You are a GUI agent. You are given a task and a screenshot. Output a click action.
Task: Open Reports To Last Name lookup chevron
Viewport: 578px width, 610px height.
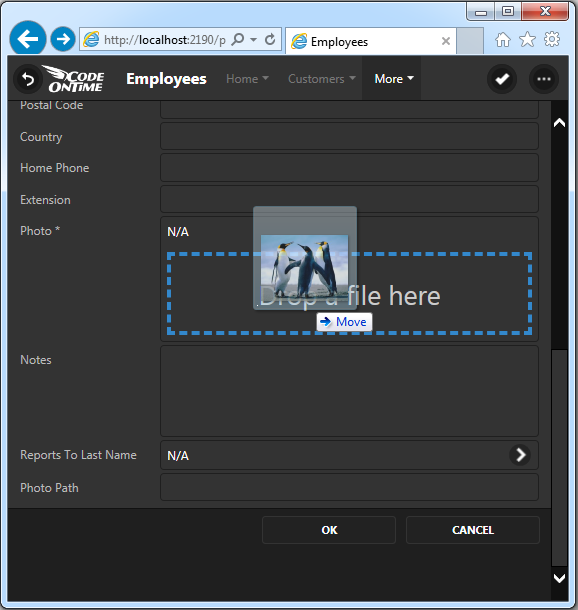[x=520, y=455]
